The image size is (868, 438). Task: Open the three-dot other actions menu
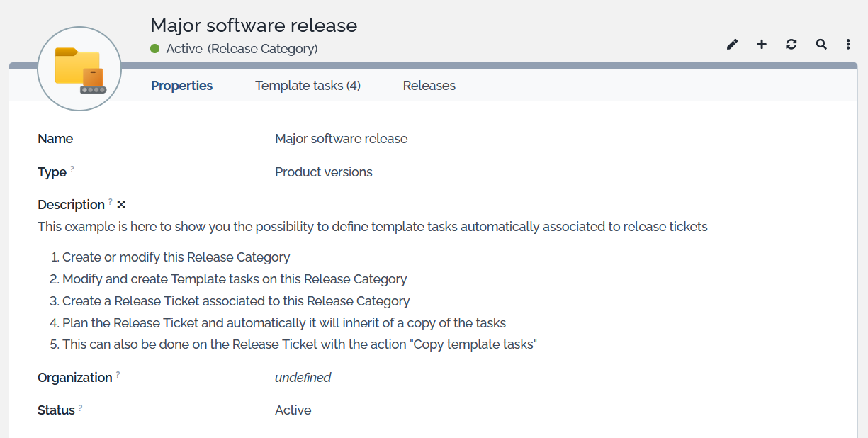pyautogui.click(x=848, y=45)
